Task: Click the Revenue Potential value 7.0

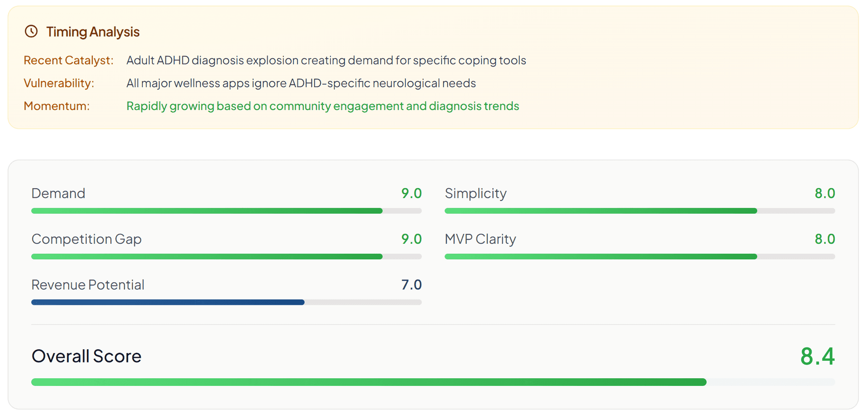Action: [x=411, y=285]
